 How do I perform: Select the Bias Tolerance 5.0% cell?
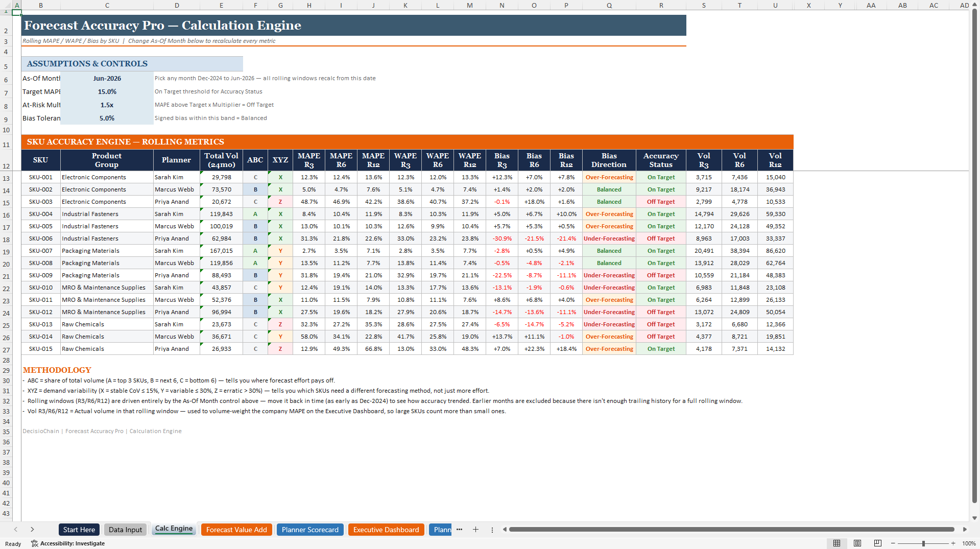point(107,118)
